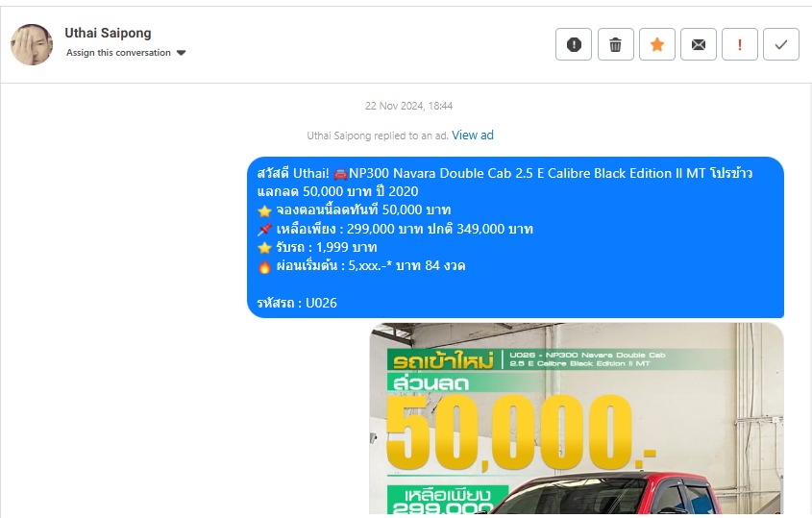Open Assign this conversation dropdown
812x518 pixels.
pos(126,53)
